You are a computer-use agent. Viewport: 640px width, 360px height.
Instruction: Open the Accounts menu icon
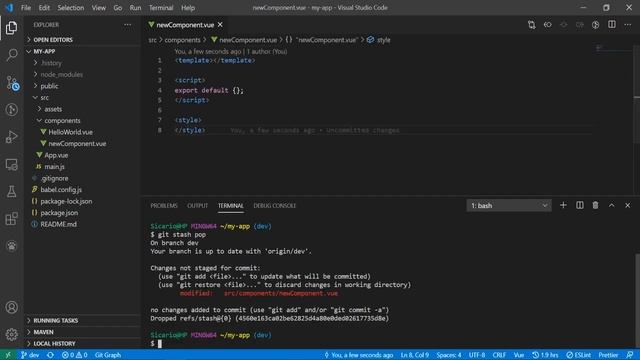(x=11, y=307)
